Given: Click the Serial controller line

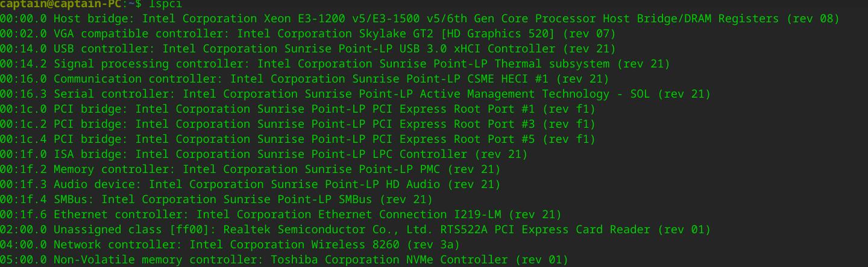Looking at the screenshot, I should [355, 94].
